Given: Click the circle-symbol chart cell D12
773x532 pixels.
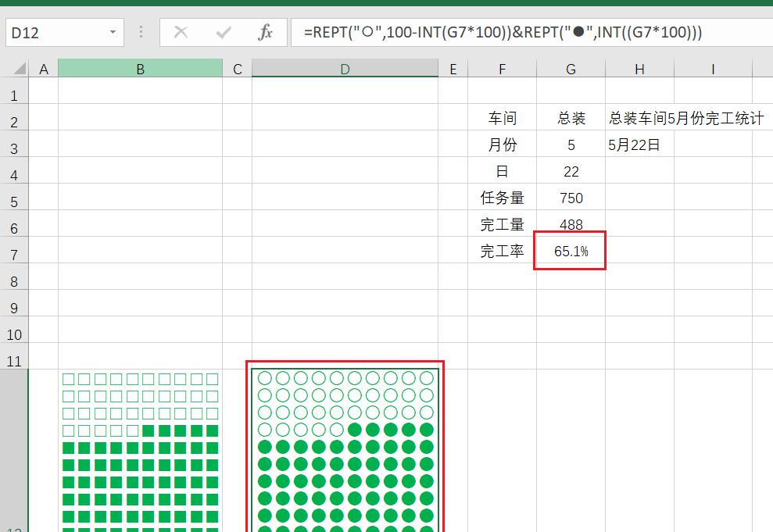Looking at the screenshot, I should [x=345, y=450].
